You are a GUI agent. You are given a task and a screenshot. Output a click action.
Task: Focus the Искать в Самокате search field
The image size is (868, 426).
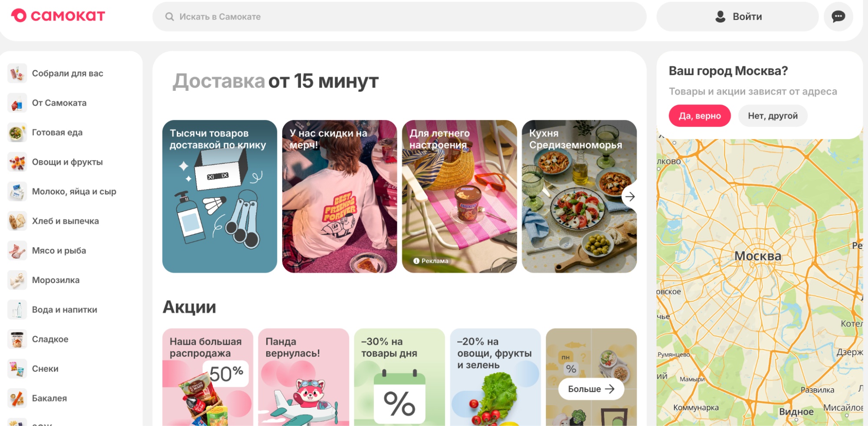pyautogui.click(x=399, y=17)
